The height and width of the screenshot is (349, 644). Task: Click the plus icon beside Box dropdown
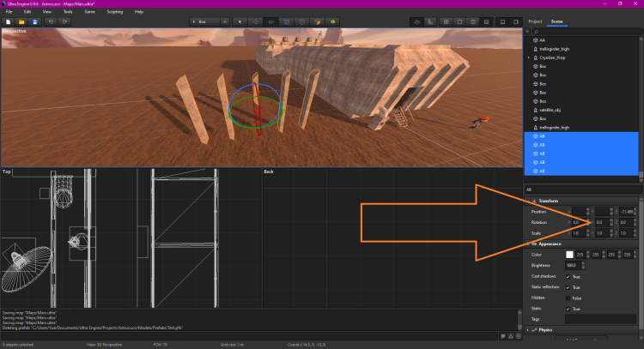click(225, 20)
